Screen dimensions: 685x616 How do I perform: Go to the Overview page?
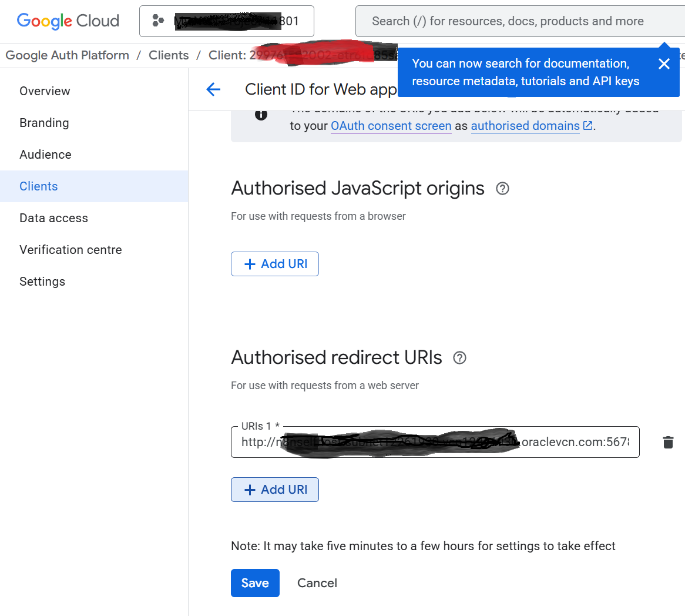[45, 91]
